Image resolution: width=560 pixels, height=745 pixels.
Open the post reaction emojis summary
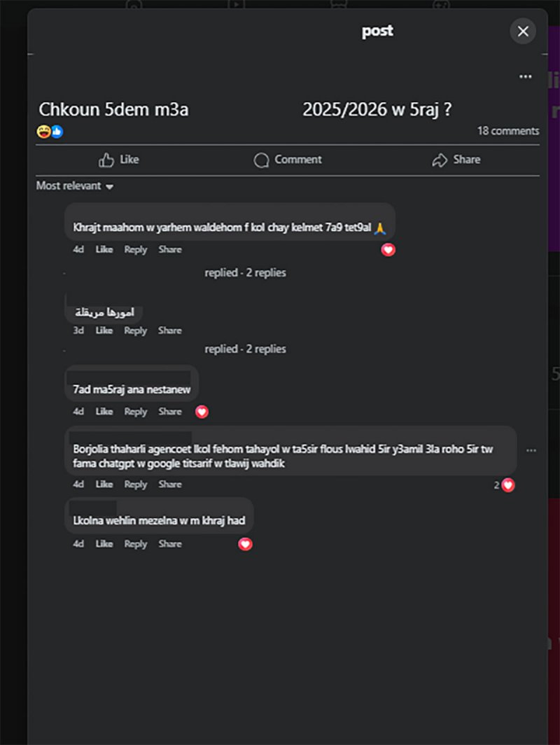click(x=50, y=132)
